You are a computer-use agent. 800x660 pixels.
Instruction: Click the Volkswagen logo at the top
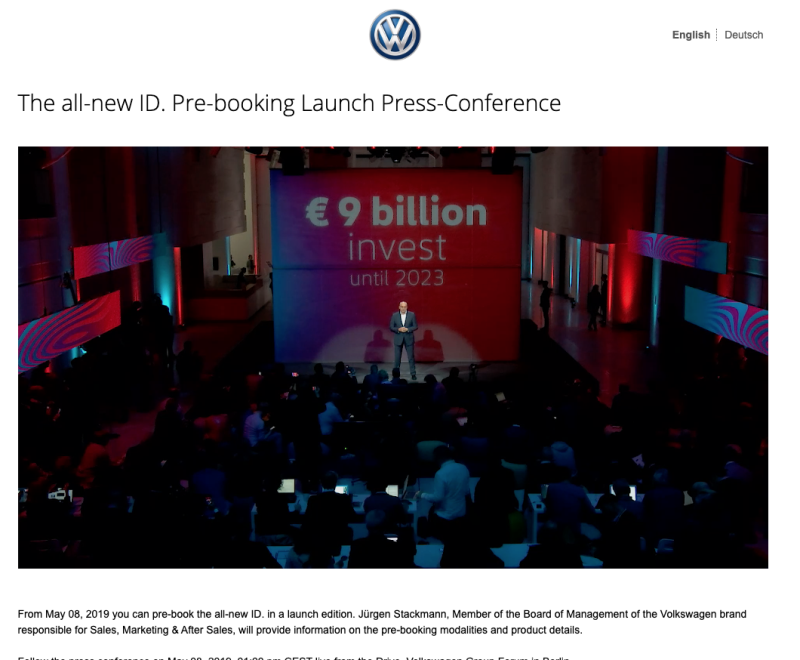[x=395, y=35]
